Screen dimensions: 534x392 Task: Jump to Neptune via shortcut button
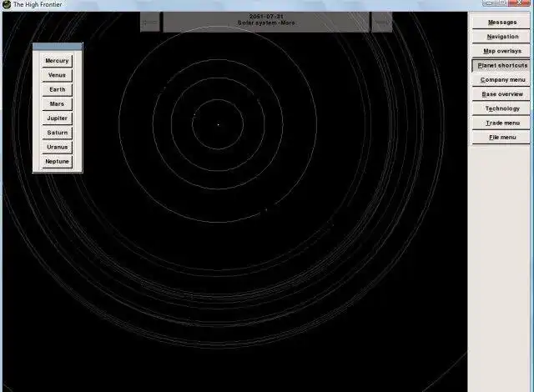click(x=57, y=161)
